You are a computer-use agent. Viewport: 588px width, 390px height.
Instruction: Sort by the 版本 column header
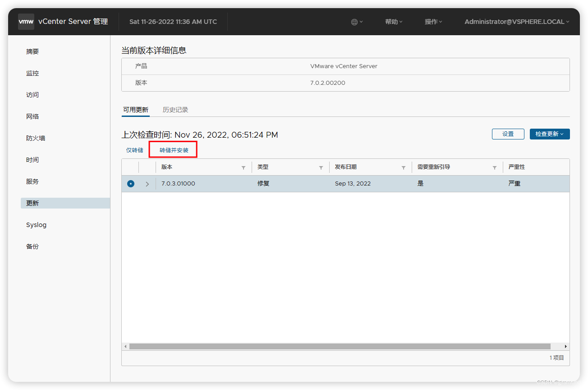click(x=167, y=167)
